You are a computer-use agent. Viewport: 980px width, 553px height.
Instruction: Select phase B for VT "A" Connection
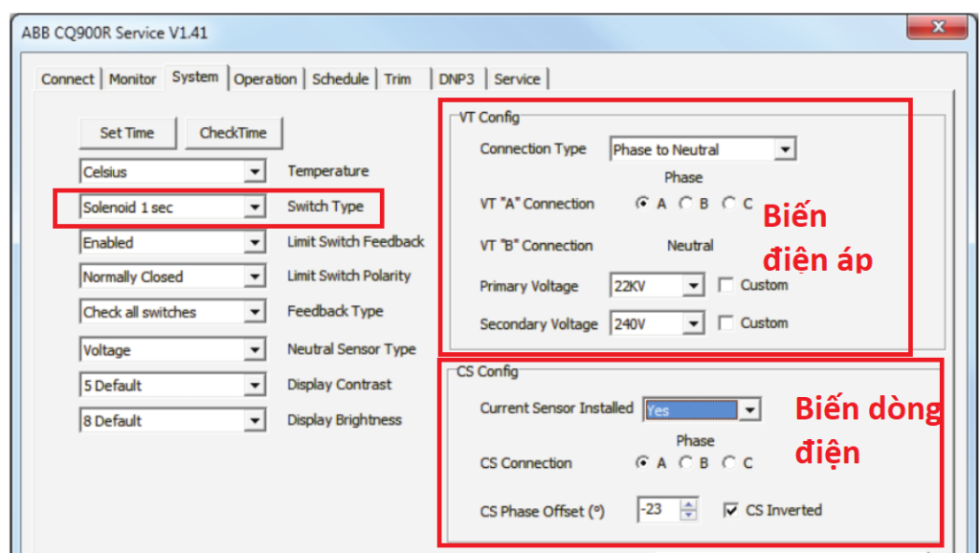686,204
